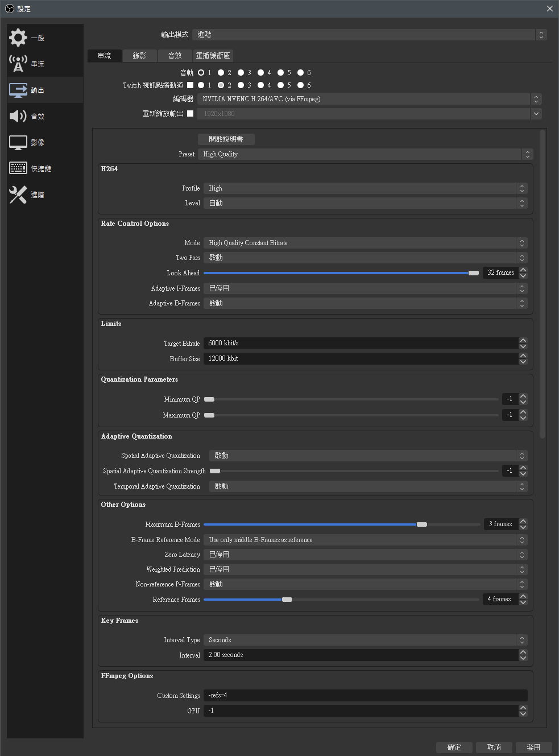Open Video settings monitor icon
559x756 pixels.
click(x=18, y=142)
